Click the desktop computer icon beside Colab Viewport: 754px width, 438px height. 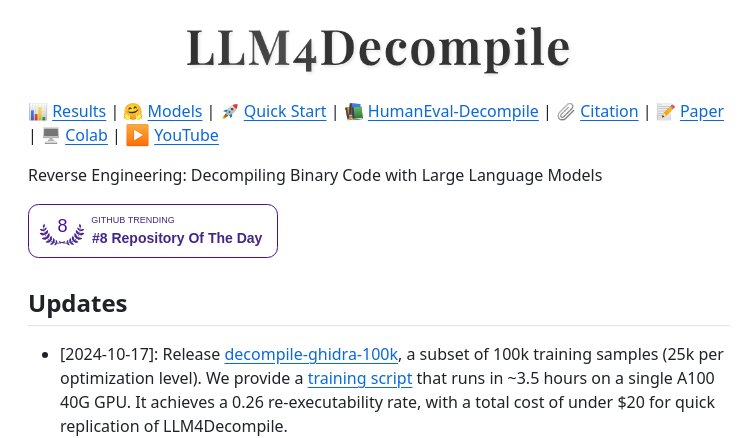(51, 136)
